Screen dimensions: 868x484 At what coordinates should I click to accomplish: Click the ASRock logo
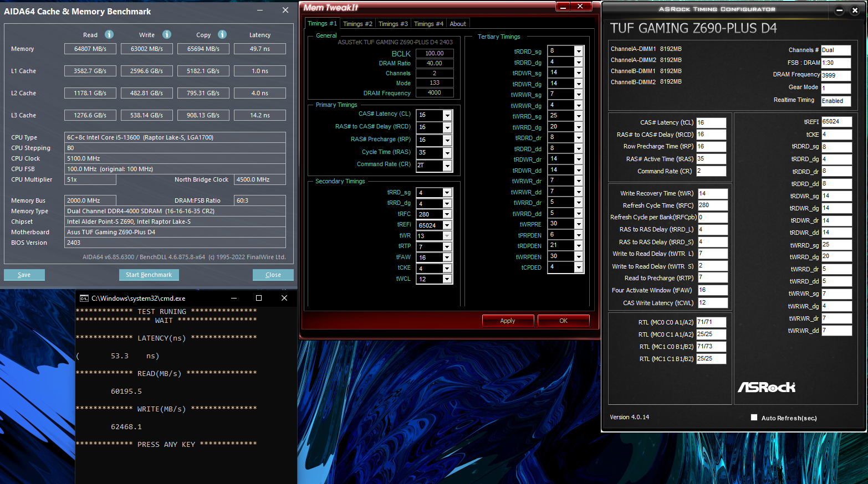766,387
